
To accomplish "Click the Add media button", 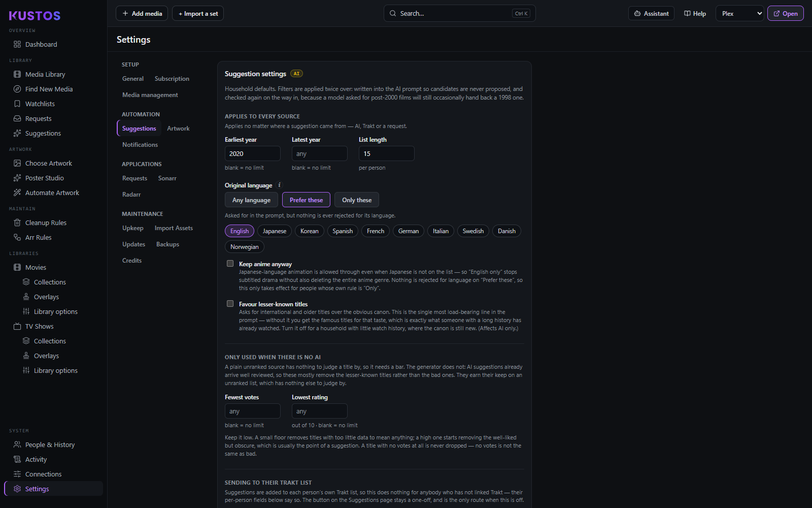I will point(142,14).
